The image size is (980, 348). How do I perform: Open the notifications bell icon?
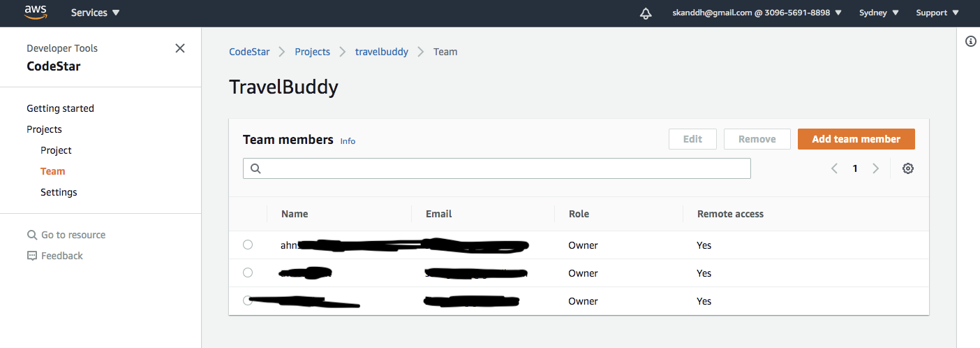[x=646, y=13]
